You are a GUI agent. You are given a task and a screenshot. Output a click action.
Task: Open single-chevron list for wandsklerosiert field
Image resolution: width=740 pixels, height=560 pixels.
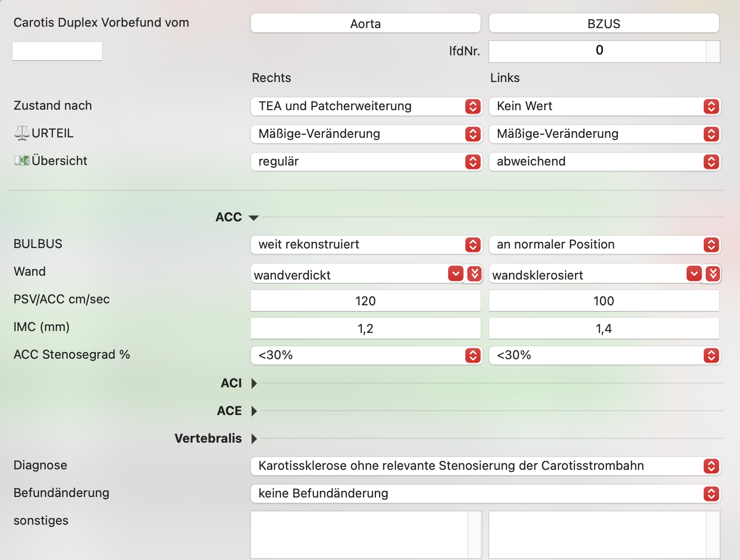(694, 273)
